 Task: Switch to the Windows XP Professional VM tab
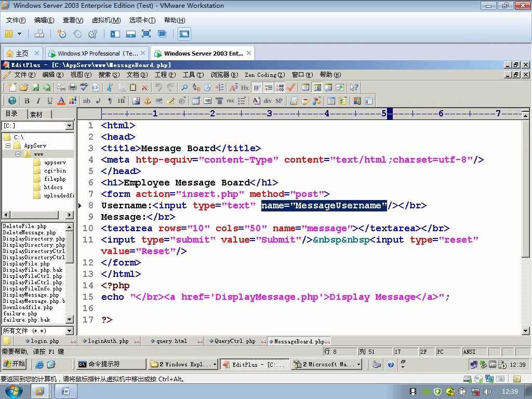point(97,54)
